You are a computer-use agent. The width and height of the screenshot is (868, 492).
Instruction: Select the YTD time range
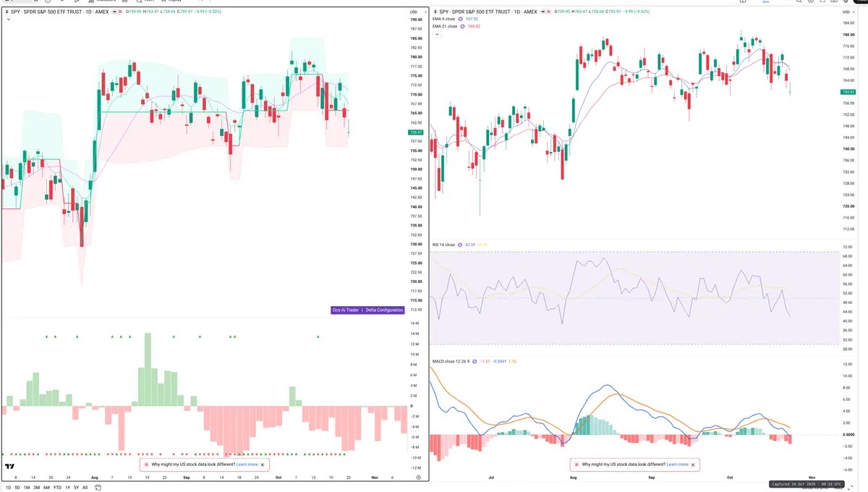[57, 488]
